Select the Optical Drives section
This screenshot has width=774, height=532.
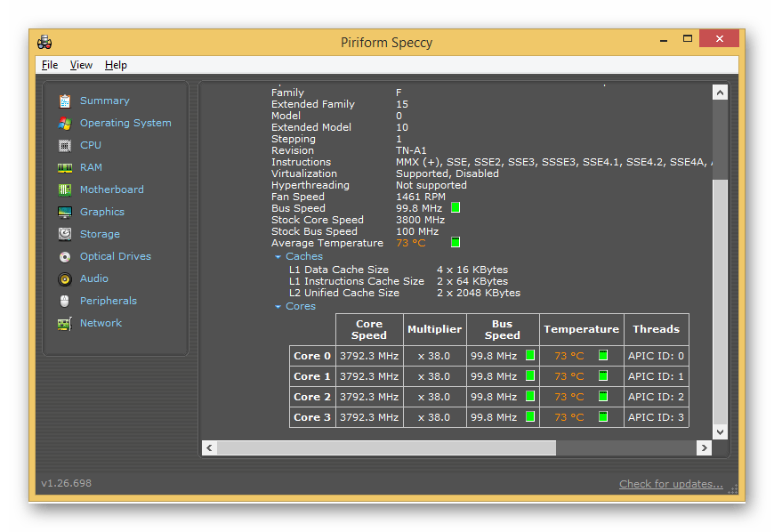pos(116,256)
